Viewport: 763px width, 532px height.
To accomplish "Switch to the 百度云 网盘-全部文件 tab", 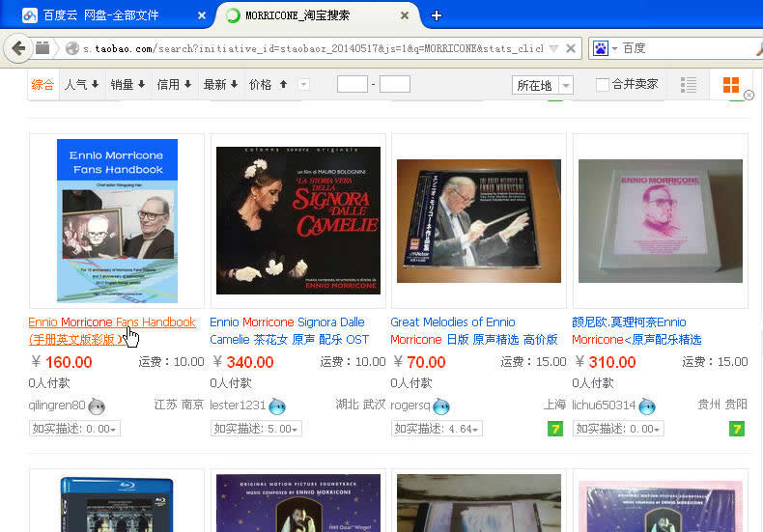I will [100, 15].
